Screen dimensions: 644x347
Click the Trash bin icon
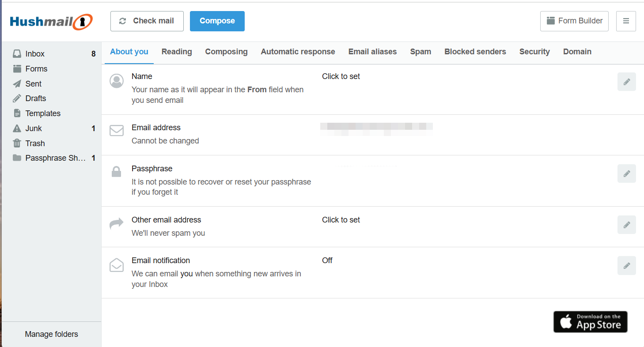17,143
